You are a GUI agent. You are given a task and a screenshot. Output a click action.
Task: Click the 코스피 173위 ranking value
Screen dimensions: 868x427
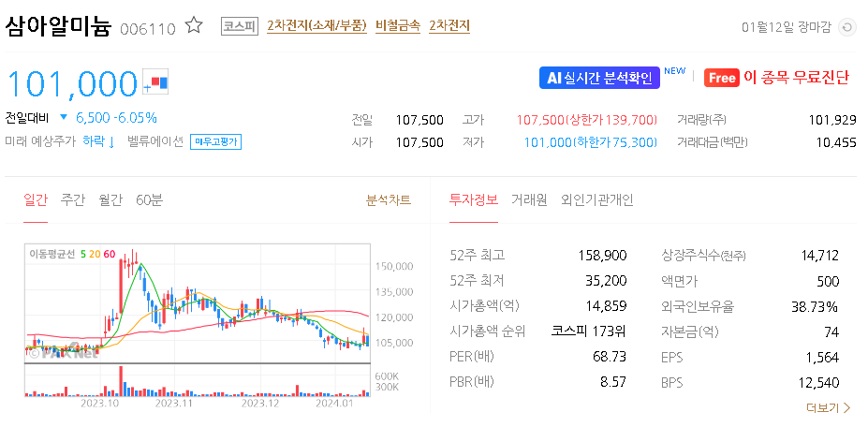589,331
